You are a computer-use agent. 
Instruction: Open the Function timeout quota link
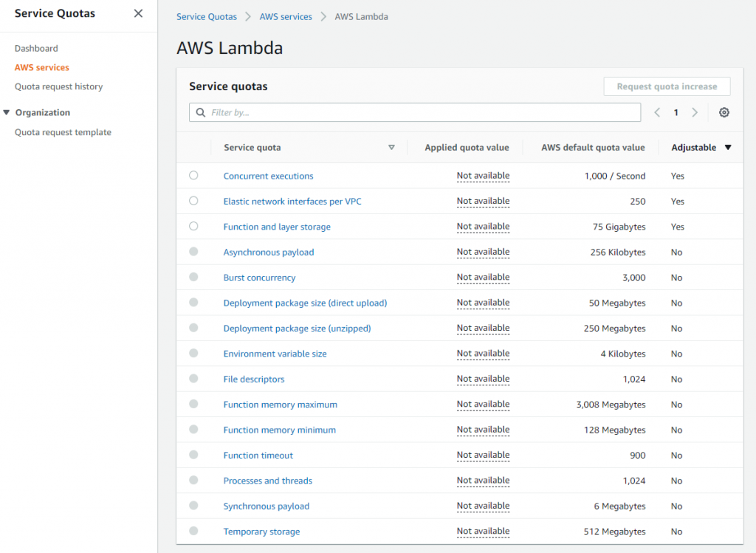click(258, 455)
